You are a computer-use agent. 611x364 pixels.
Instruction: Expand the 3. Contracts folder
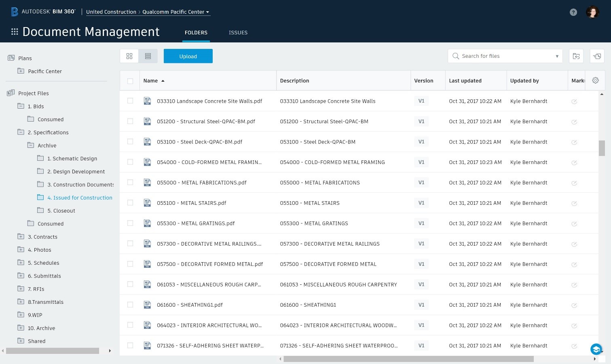coord(21,236)
